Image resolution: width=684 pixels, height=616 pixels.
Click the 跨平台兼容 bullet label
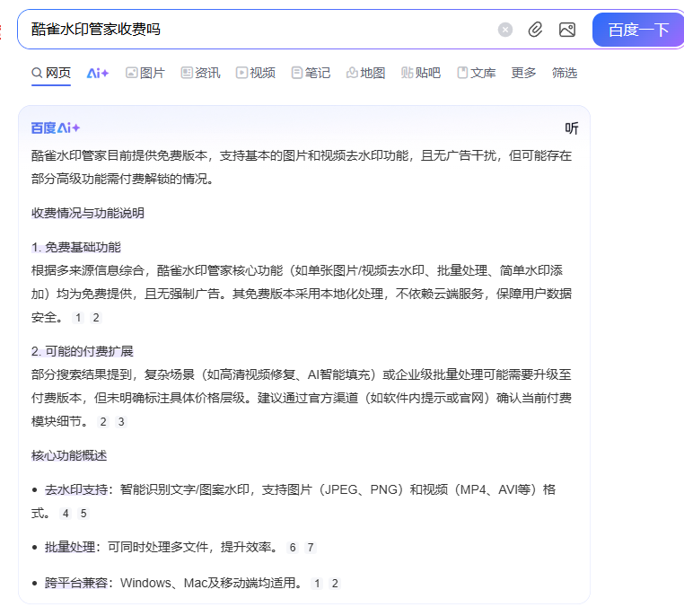pos(76,583)
